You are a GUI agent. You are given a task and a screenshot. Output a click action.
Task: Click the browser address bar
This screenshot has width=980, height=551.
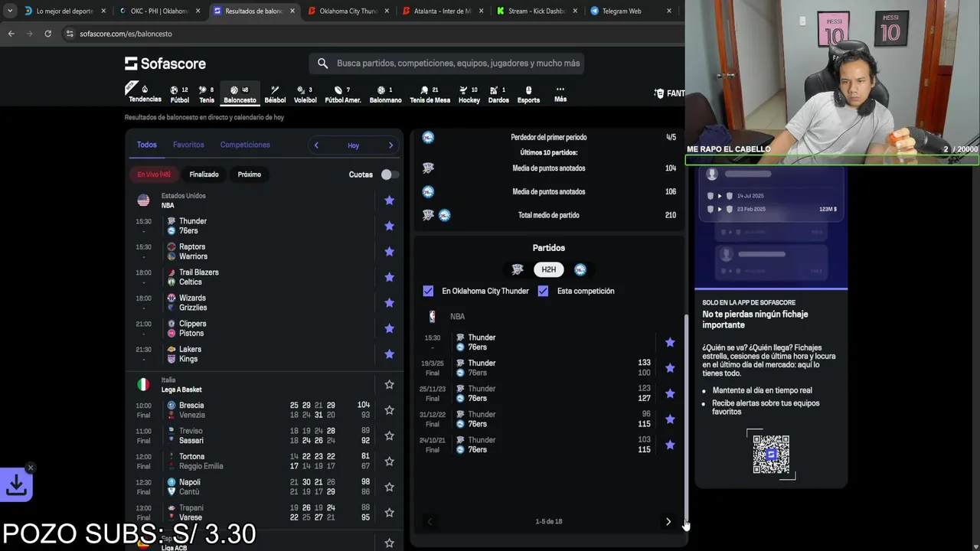coord(367,34)
